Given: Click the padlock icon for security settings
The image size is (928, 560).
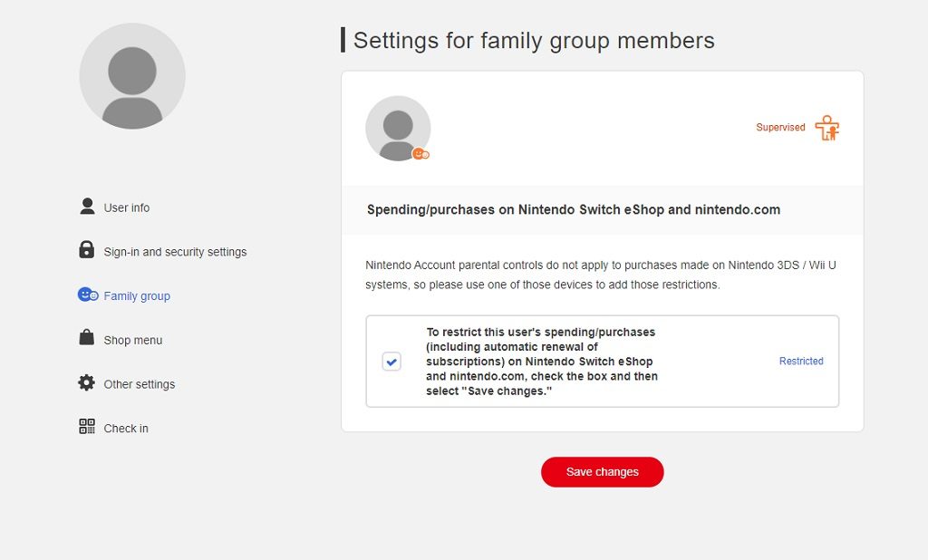Looking at the screenshot, I should tap(86, 250).
